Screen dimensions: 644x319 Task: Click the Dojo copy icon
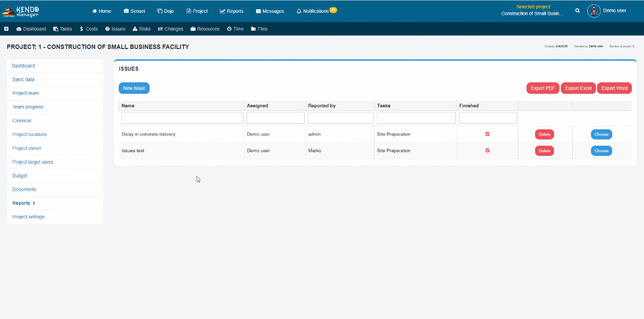[159, 11]
